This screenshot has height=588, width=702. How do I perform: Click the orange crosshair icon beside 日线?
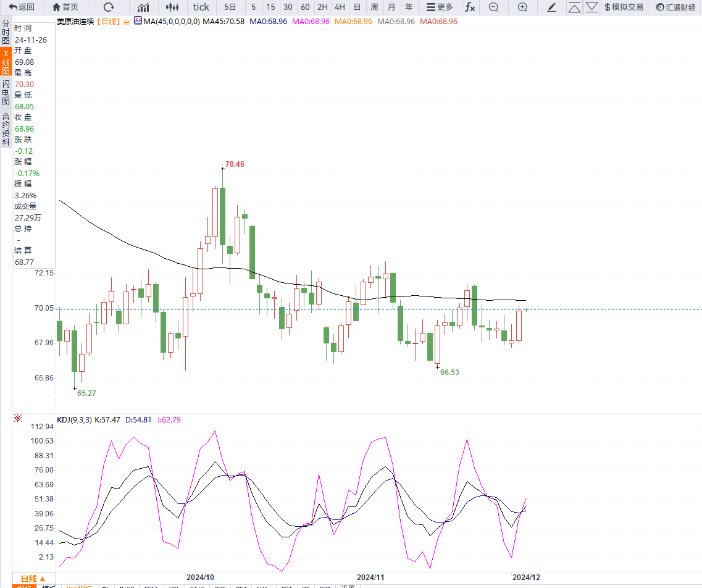pos(127,22)
